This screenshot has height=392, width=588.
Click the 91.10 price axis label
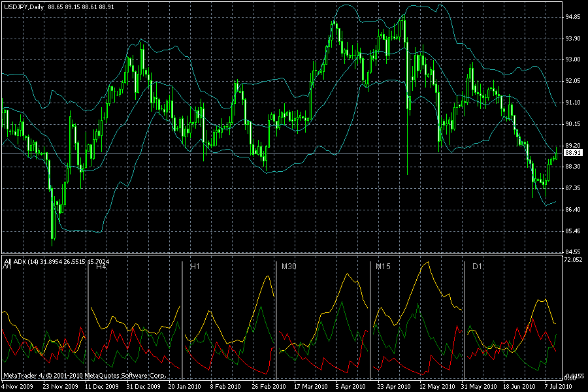pos(572,103)
